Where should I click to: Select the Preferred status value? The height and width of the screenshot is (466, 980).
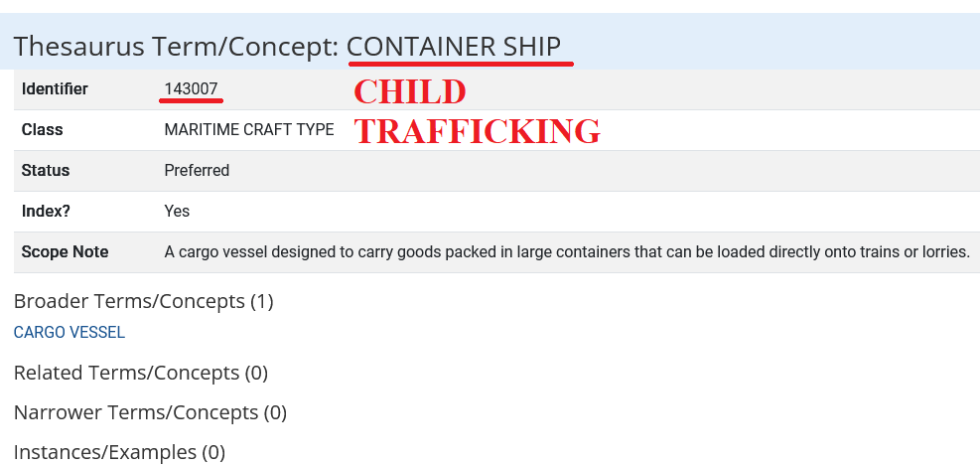pyautogui.click(x=197, y=171)
